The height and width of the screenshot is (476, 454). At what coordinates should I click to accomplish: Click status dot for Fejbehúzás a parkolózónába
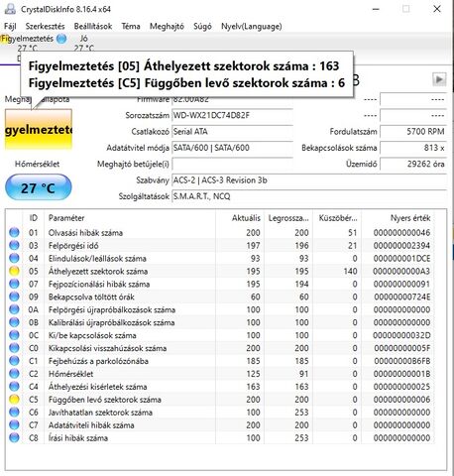click(x=14, y=361)
